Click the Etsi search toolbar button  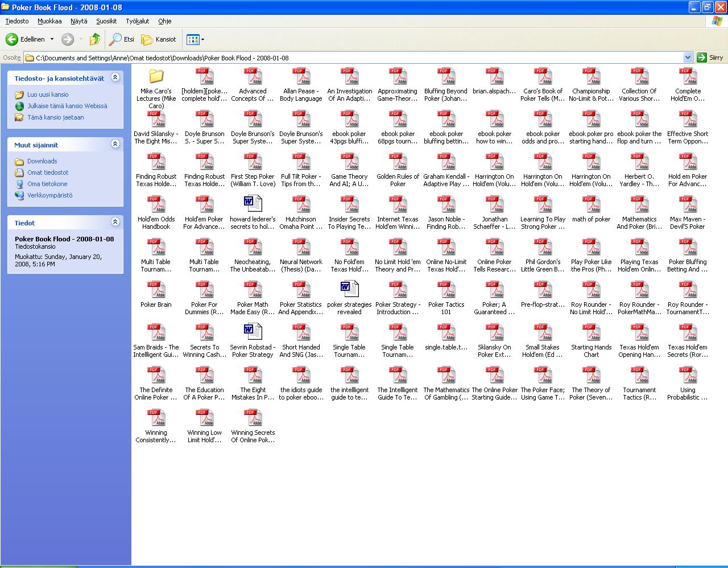122,39
